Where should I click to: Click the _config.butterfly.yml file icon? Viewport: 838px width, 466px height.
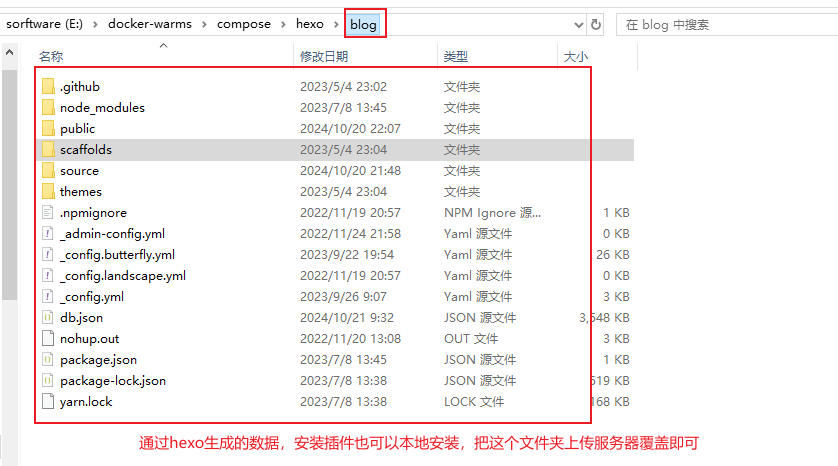[48, 254]
